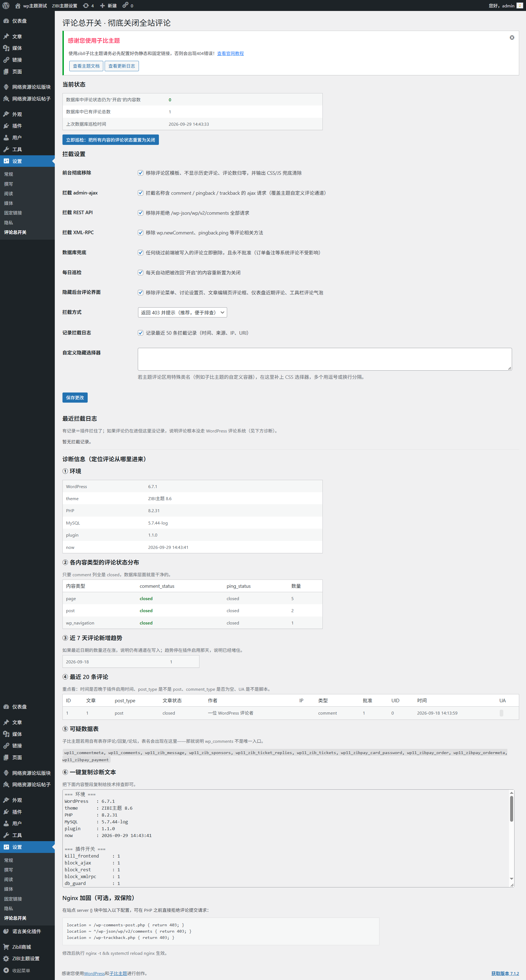526x980 pixels.
Task: Click the diagnostic textarea scroll-up arrow
Action: pos(511,793)
